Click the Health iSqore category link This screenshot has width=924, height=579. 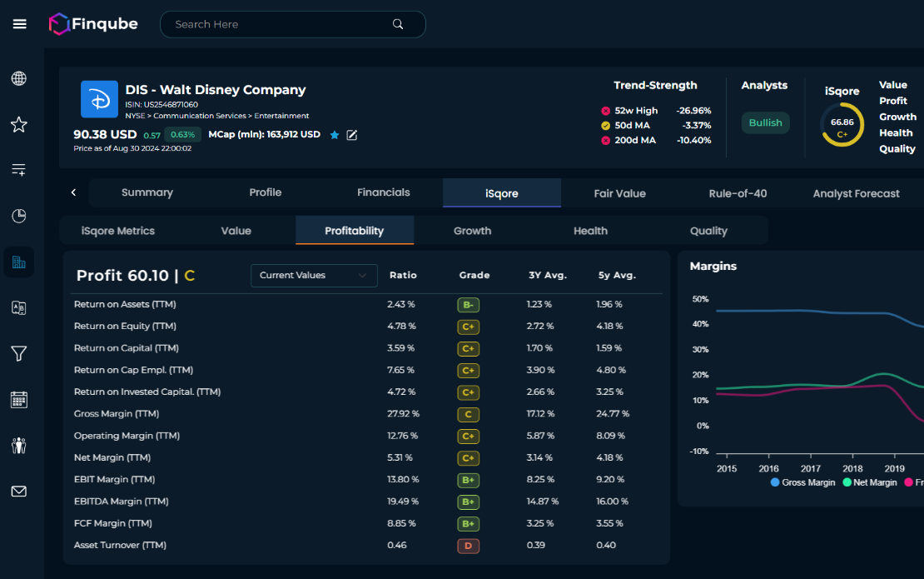click(897, 132)
